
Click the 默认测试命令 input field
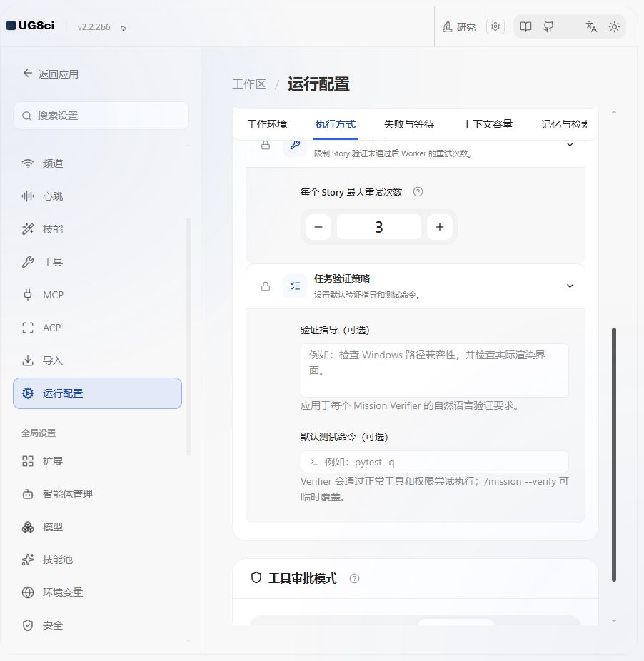point(434,462)
